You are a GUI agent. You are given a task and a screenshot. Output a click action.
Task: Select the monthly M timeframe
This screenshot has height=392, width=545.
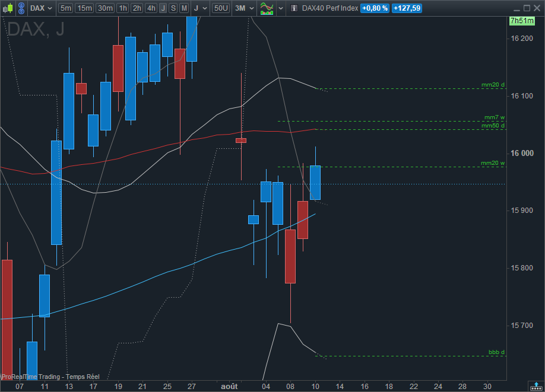click(184, 8)
